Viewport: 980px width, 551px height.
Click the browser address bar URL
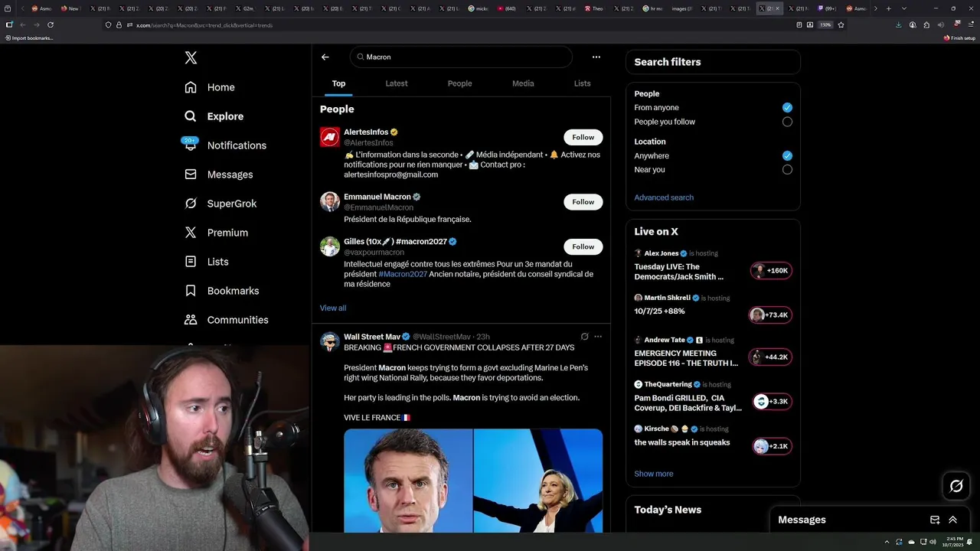(x=204, y=25)
